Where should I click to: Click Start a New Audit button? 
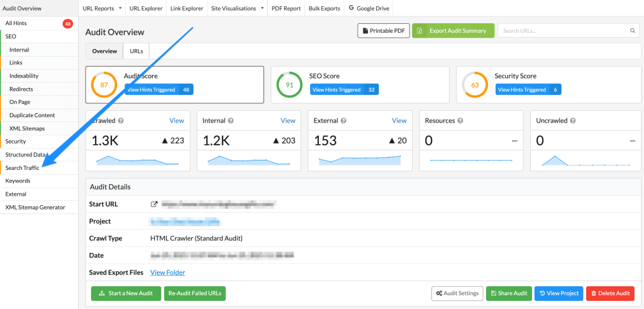click(x=126, y=293)
